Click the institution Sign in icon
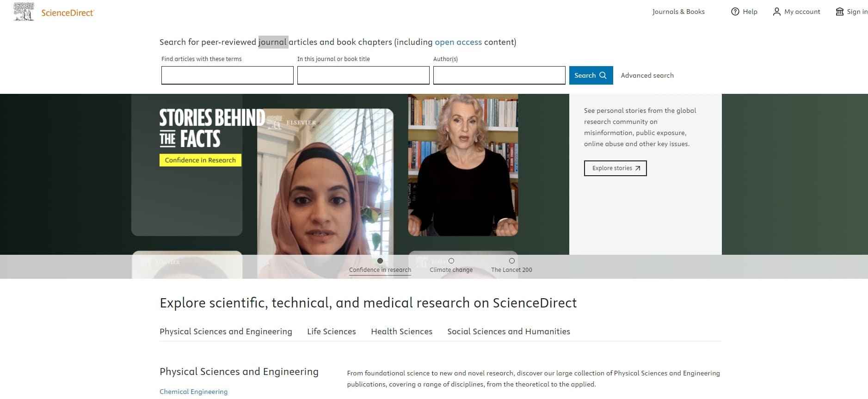Screen dimensions: 868x399 click(x=840, y=12)
